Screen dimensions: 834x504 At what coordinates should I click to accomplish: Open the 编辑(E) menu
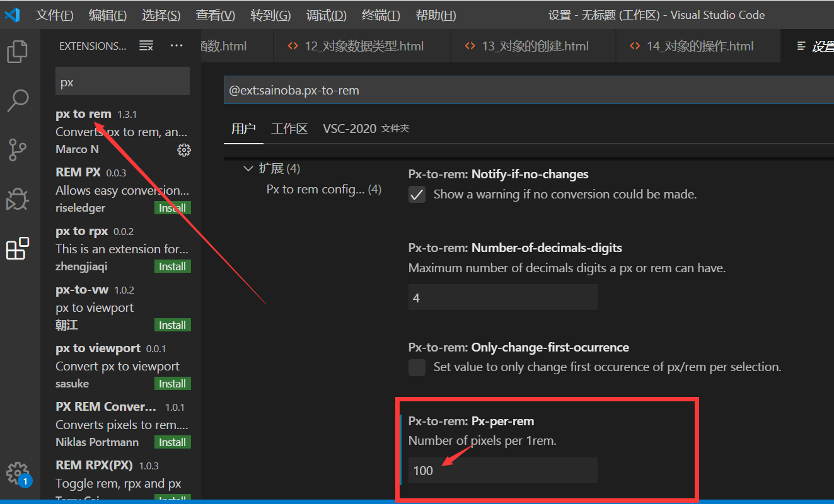pos(108,15)
